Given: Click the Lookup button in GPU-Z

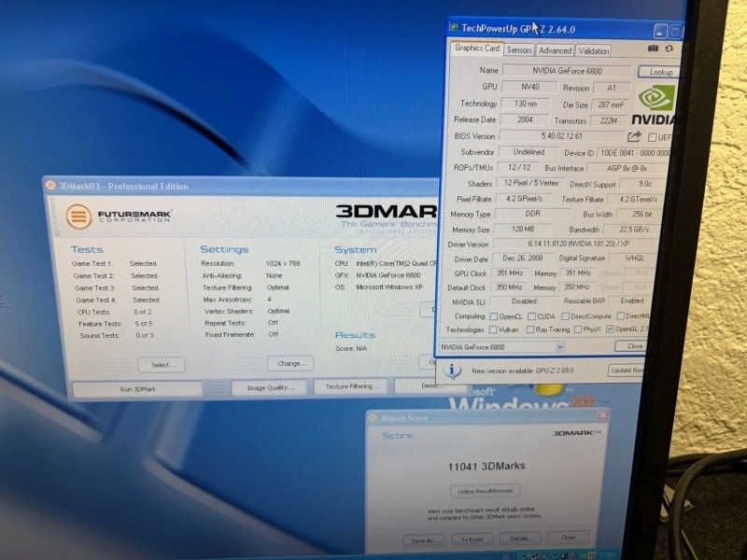Looking at the screenshot, I should point(661,72).
